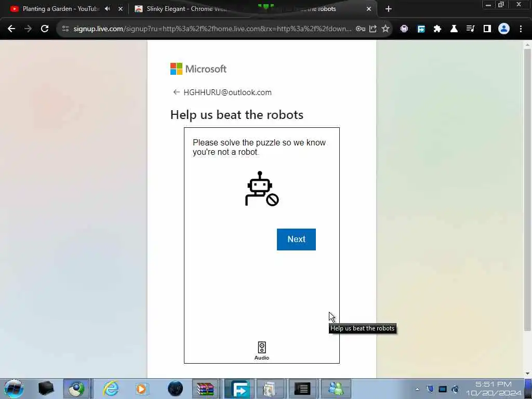Mute the YouTube tab's audio indicator
The image size is (532, 399).
click(x=108, y=9)
